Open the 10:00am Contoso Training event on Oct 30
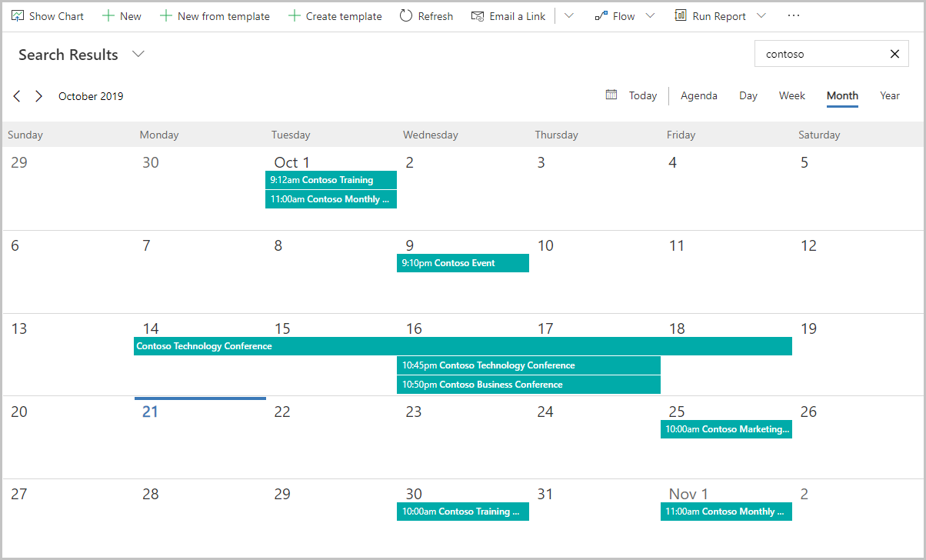 pyautogui.click(x=463, y=512)
